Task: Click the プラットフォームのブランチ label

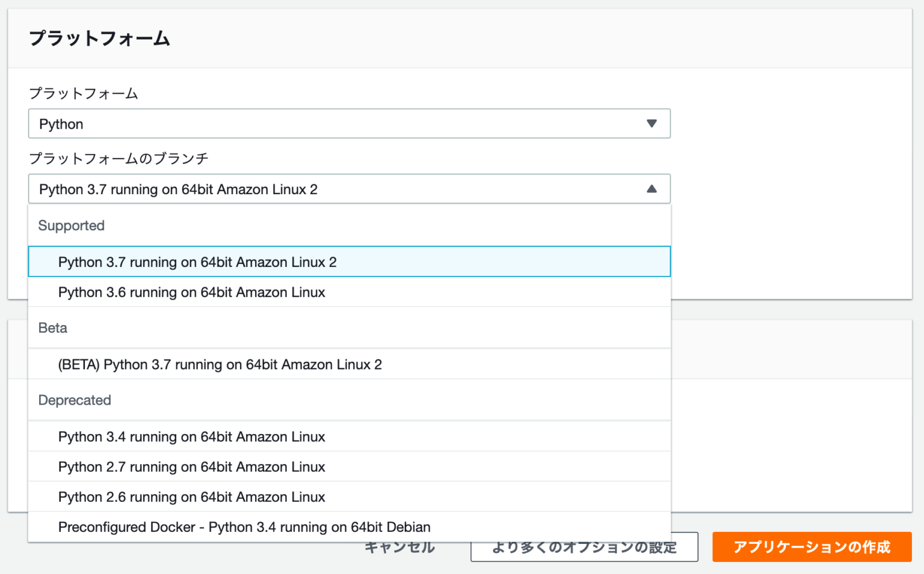Action: tap(119, 158)
